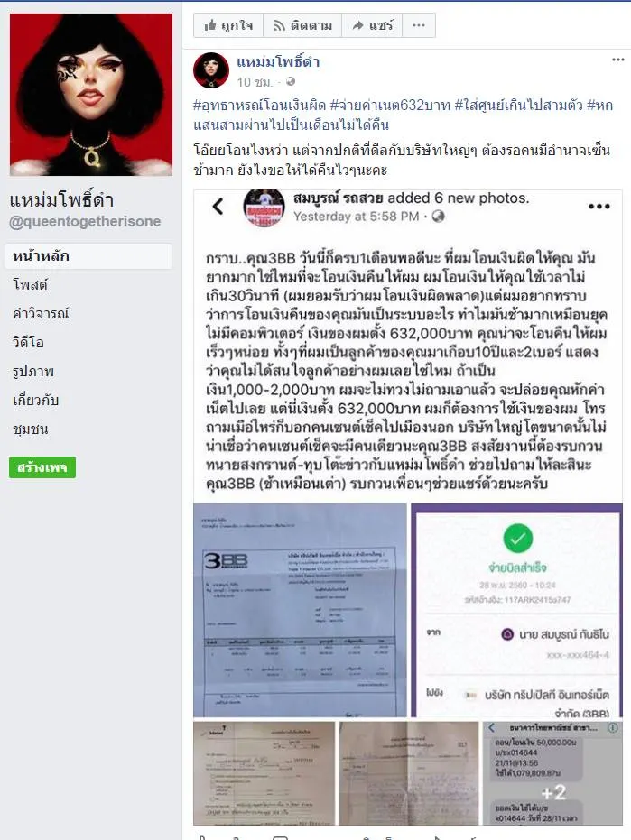Click the #อุทธาหรณ์โอนเงินผิด hashtag link
The width and height of the screenshot is (631, 840).
coord(259,105)
